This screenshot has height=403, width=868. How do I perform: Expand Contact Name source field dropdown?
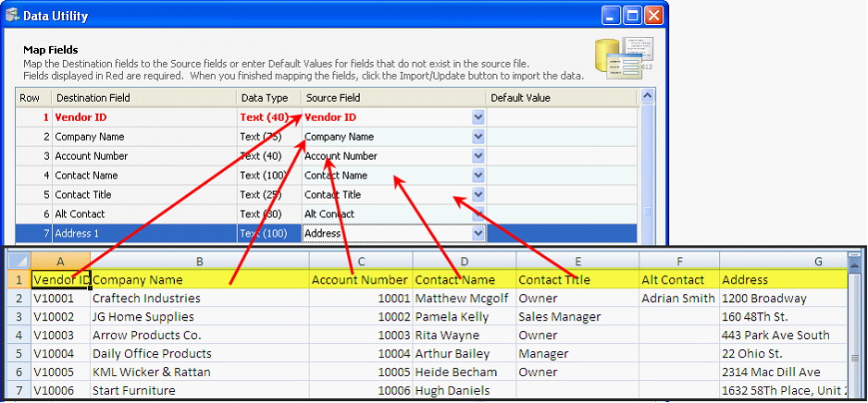pos(478,176)
